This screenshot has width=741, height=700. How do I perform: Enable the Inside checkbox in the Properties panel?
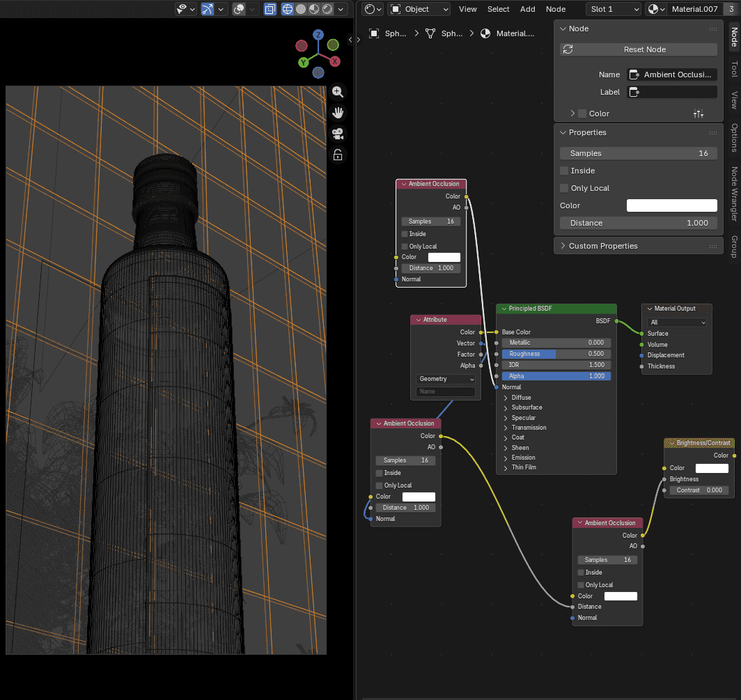[x=565, y=171]
